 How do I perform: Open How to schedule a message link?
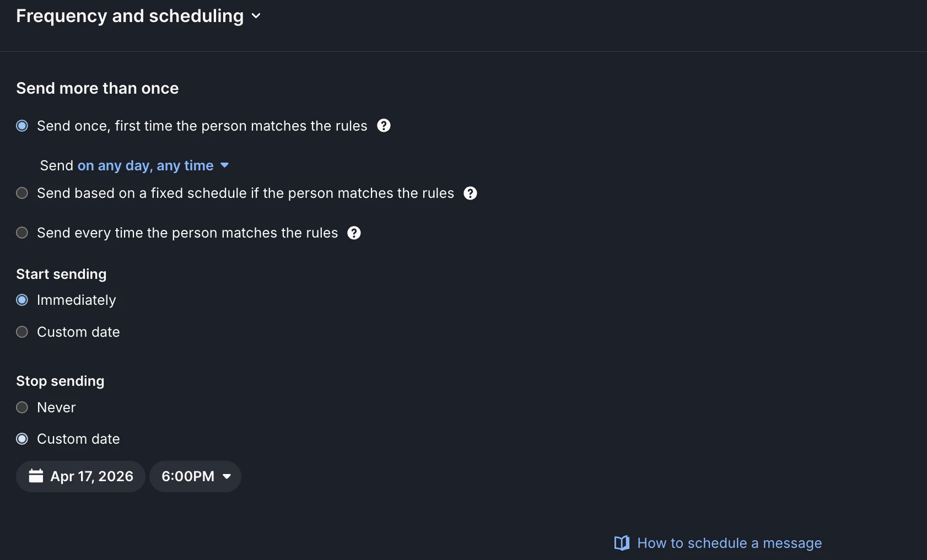pos(729,543)
